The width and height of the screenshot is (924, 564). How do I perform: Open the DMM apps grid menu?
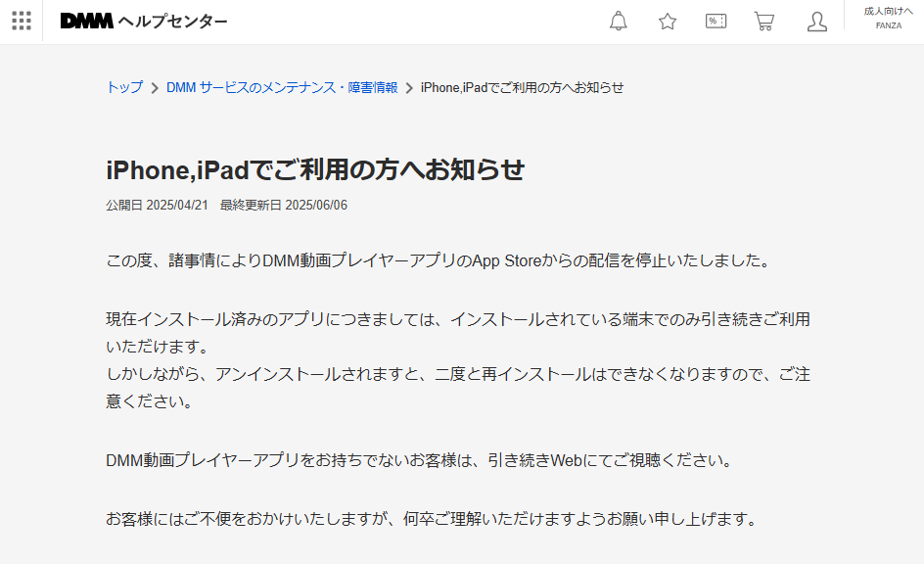click(21, 21)
